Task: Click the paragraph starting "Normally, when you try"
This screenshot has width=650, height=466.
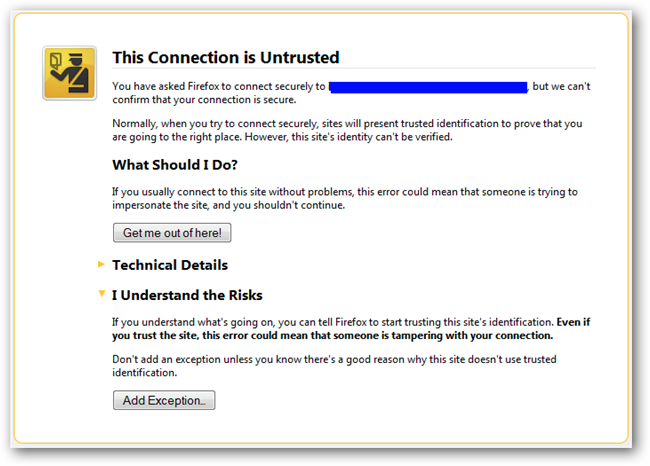Action: click(x=350, y=130)
